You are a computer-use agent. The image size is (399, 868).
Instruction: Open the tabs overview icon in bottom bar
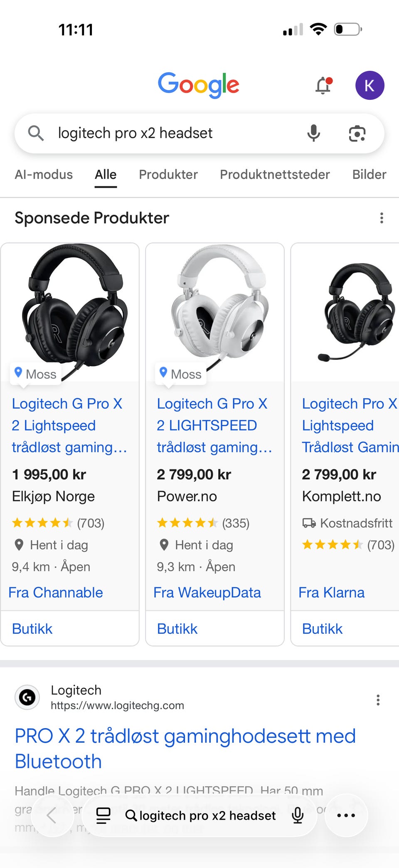[103, 816]
